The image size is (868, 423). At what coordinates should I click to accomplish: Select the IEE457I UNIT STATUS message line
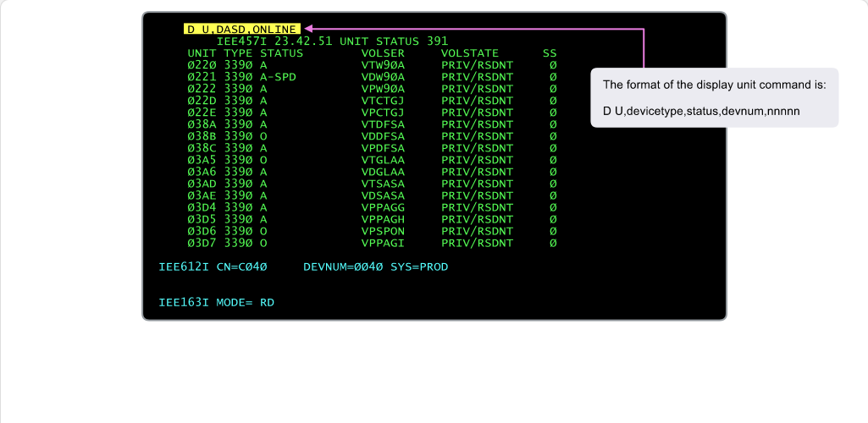(x=332, y=41)
